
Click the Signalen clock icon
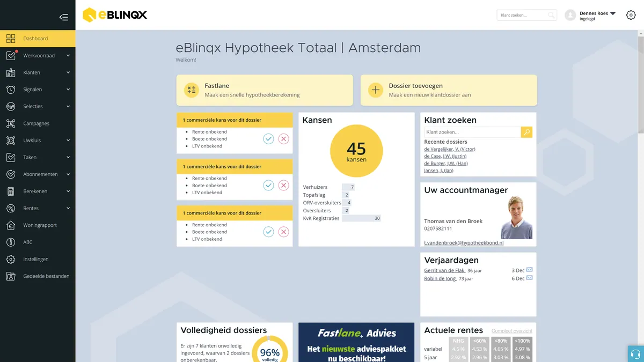tap(11, 90)
